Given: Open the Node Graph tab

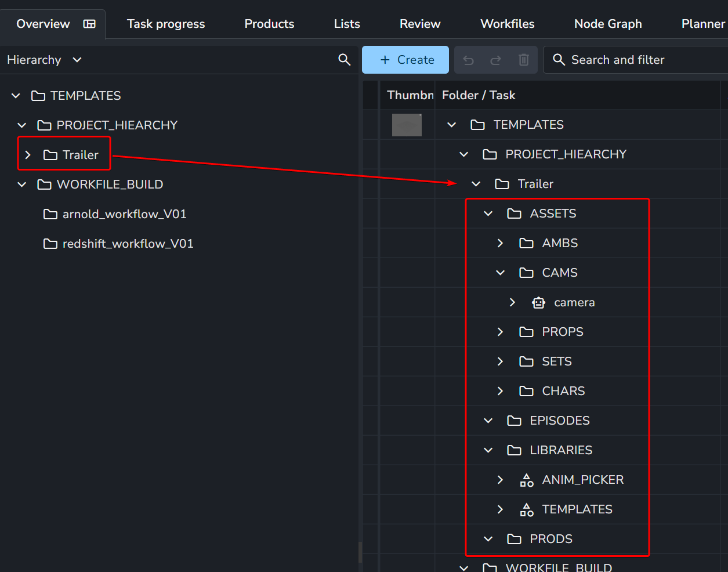Looking at the screenshot, I should (607, 24).
